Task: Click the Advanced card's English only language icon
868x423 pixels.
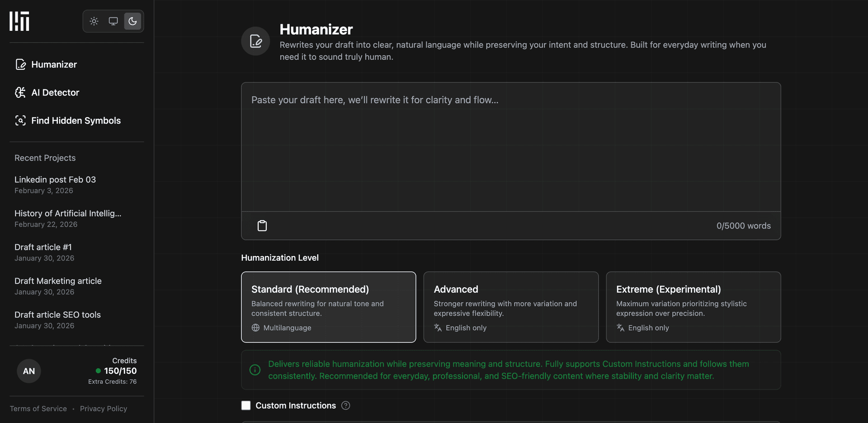Action: point(438,328)
